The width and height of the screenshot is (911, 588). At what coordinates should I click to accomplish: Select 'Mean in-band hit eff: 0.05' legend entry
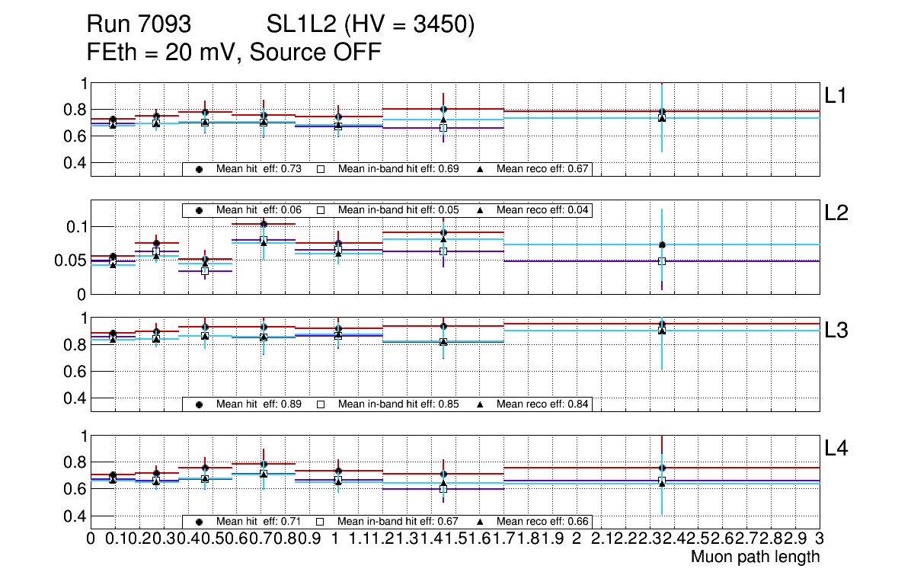(x=398, y=210)
